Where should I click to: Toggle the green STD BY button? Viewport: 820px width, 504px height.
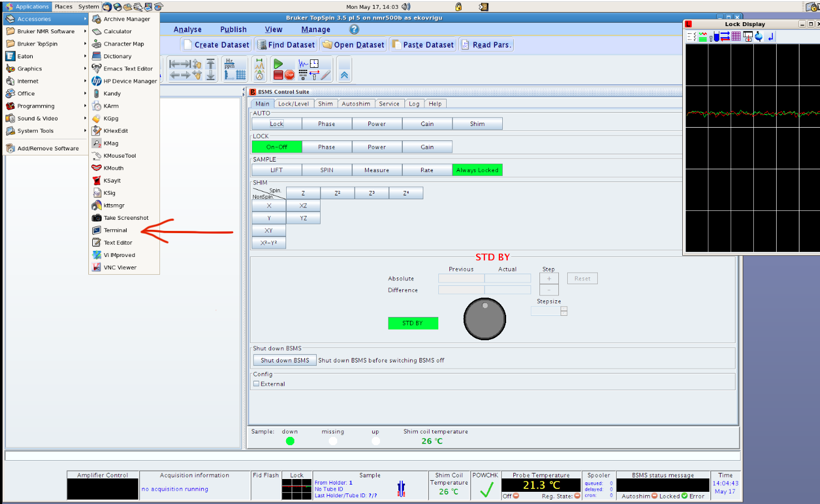[x=413, y=323]
